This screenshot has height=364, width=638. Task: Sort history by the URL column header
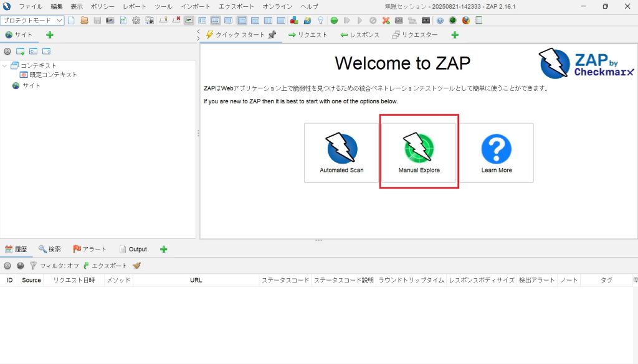point(196,281)
